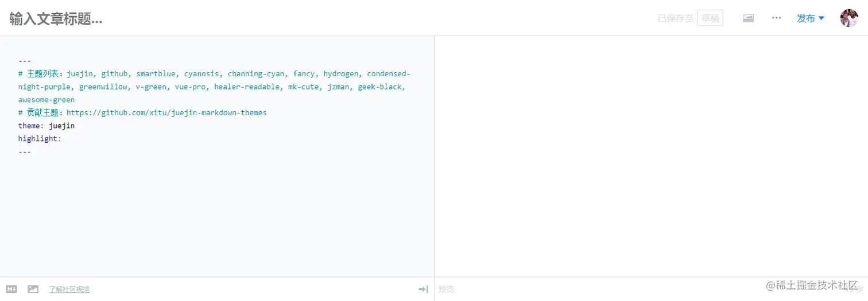Open the 发布 publish dropdown
Image resolution: width=868 pixels, height=301 pixels.
point(811,18)
